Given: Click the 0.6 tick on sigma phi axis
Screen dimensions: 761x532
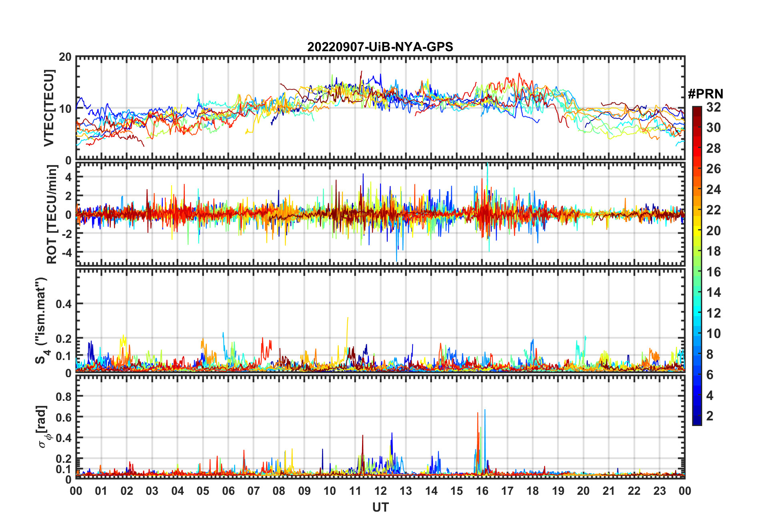Looking at the screenshot, I should pos(64,417).
